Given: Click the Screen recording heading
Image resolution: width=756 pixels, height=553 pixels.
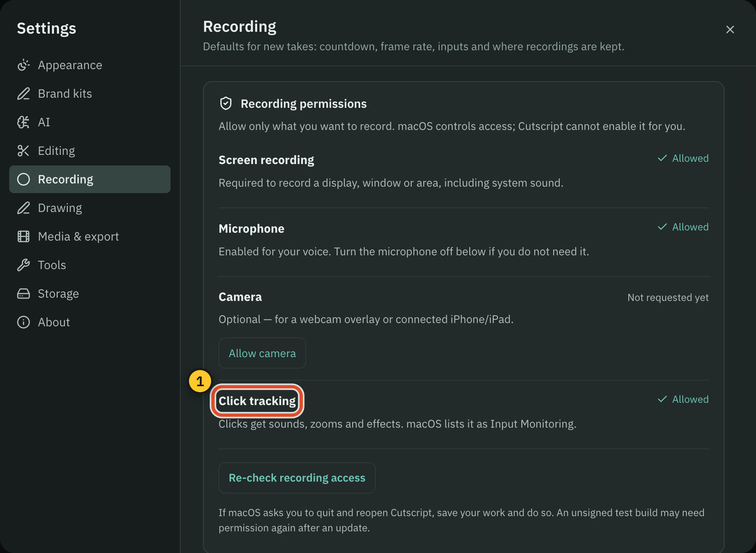Looking at the screenshot, I should [x=266, y=160].
